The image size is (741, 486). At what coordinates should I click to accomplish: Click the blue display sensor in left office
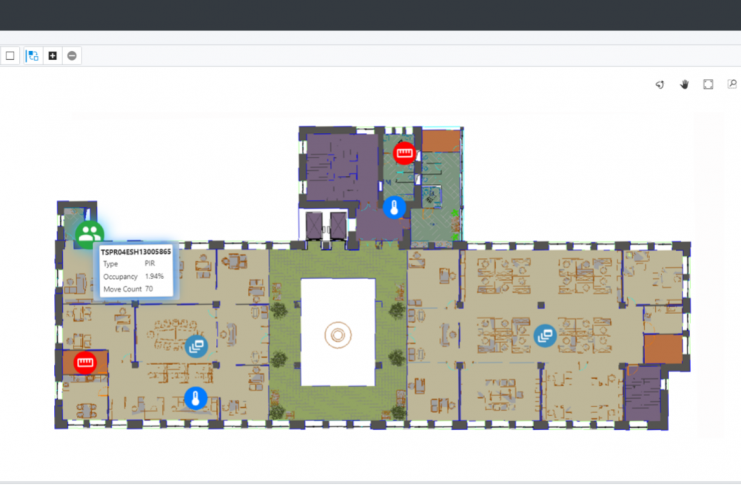pyautogui.click(x=196, y=346)
